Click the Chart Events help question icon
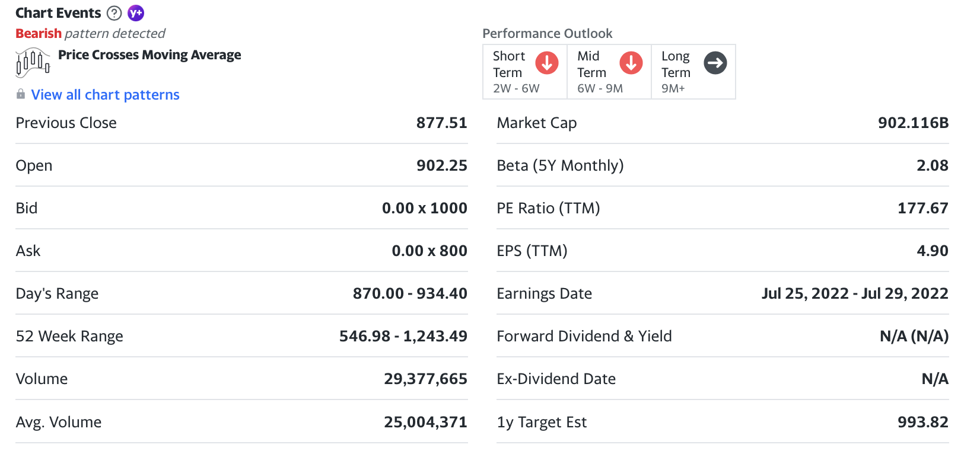980x454 pixels. 114,13
